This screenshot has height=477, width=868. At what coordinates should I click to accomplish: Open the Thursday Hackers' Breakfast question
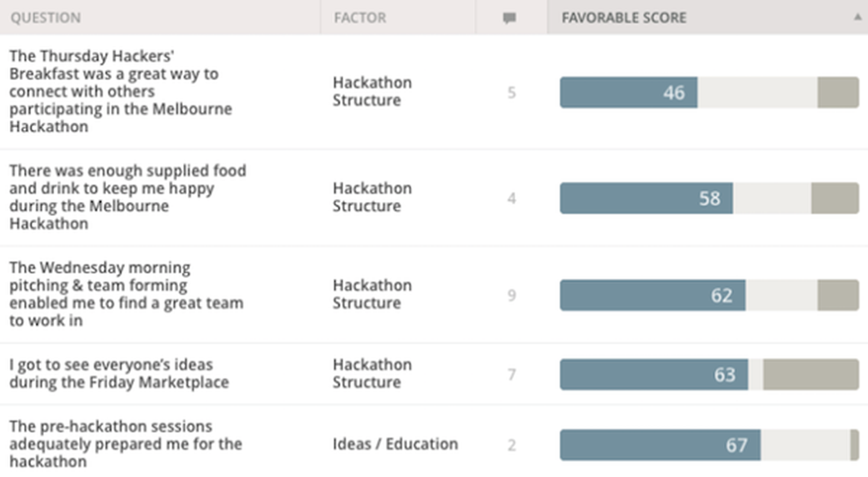click(x=121, y=92)
